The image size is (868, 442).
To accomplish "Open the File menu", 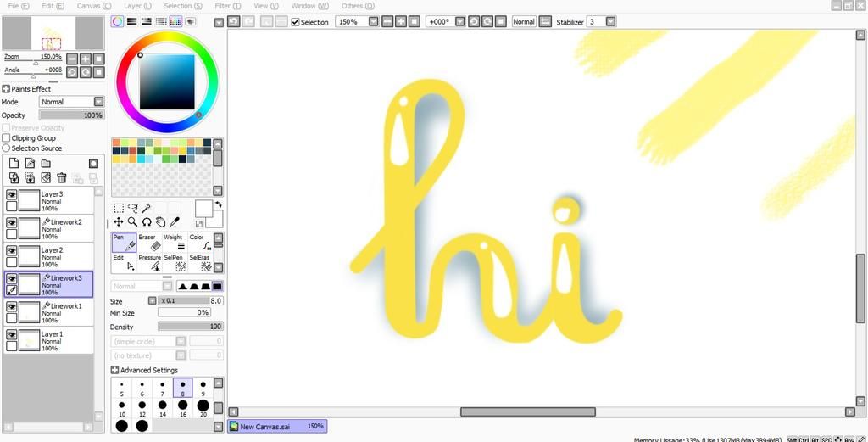I will [19, 6].
